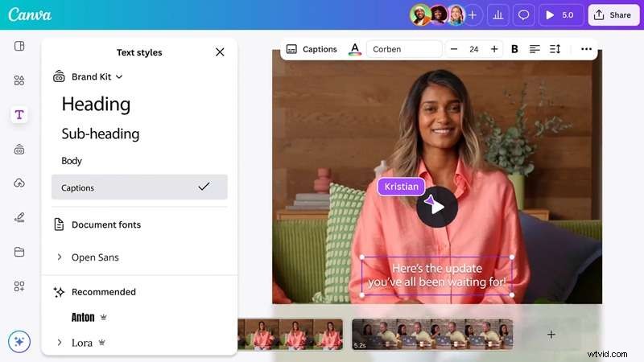The image size is (644, 362).
Task: Click the third collaborator avatar
Action: pyautogui.click(x=456, y=15)
